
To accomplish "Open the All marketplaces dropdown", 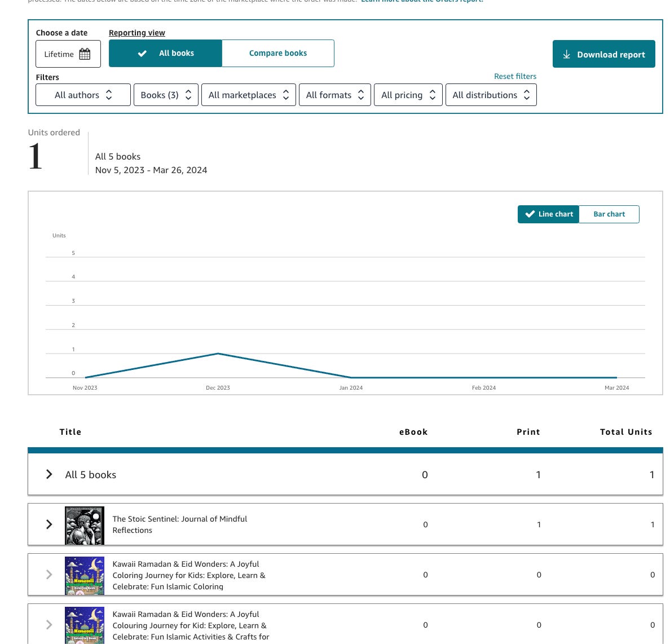I will pyautogui.click(x=248, y=95).
